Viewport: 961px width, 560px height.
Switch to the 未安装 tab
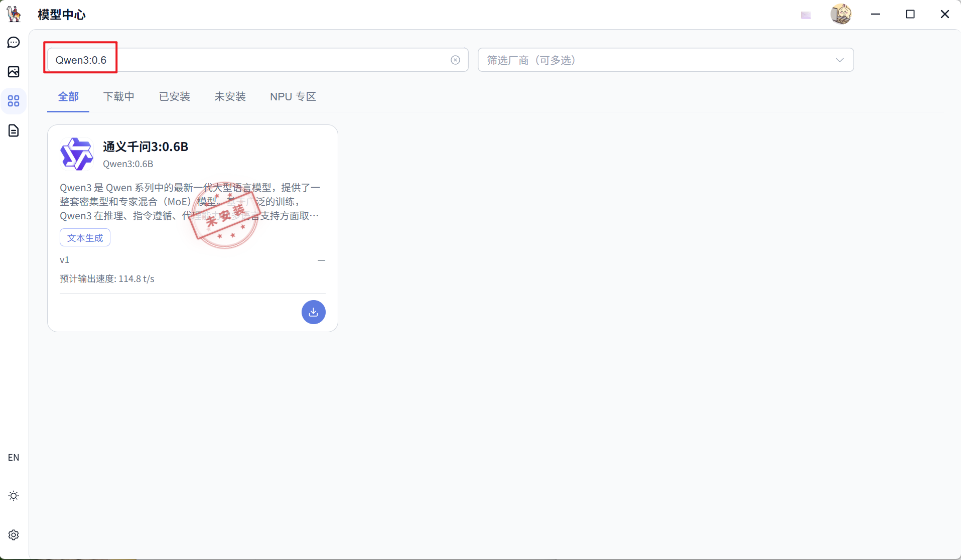(x=230, y=97)
